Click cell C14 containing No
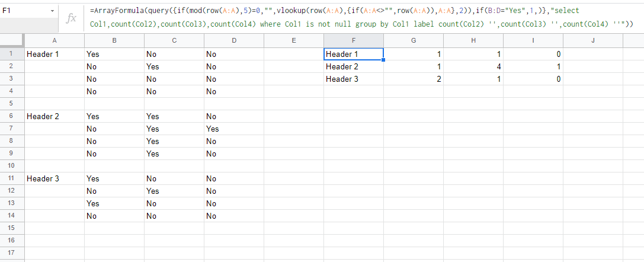Image resolution: width=644 pixels, height=262 pixels. 174,216
